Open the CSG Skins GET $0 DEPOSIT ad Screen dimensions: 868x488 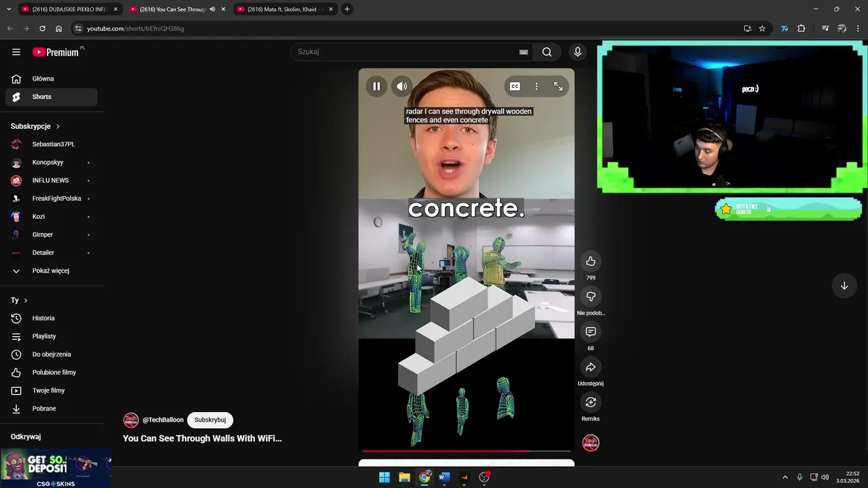[x=56, y=468]
